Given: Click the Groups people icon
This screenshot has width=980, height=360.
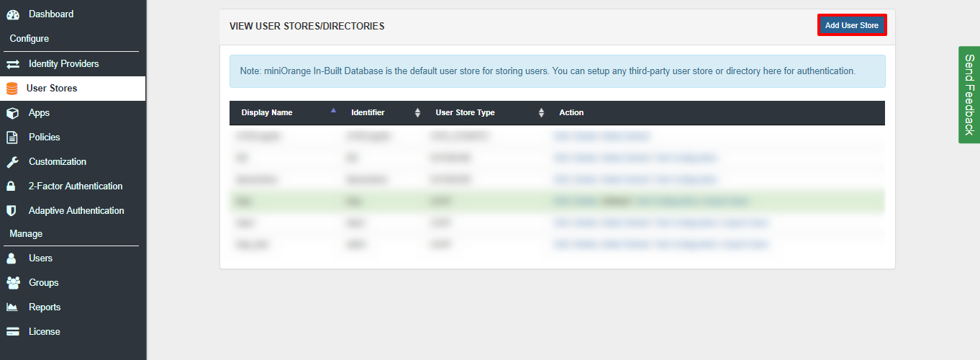Looking at the screenshot, I should 13,283.
